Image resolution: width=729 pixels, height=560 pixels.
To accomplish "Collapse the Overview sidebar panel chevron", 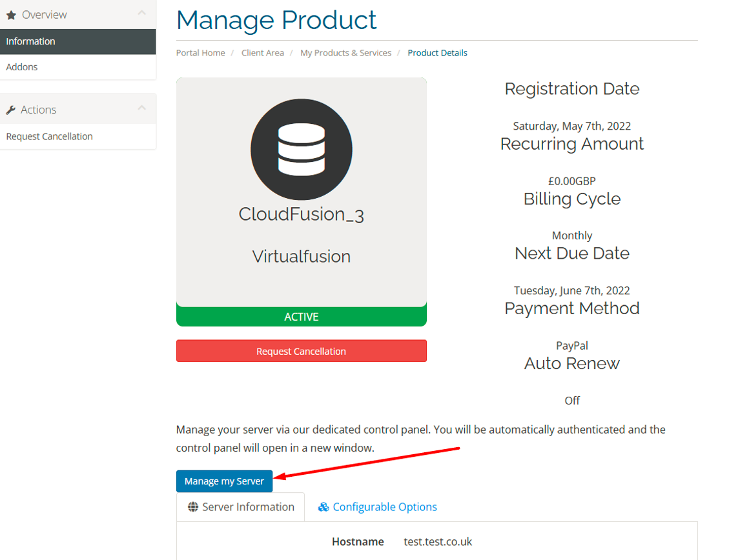I will coord(142,13).
